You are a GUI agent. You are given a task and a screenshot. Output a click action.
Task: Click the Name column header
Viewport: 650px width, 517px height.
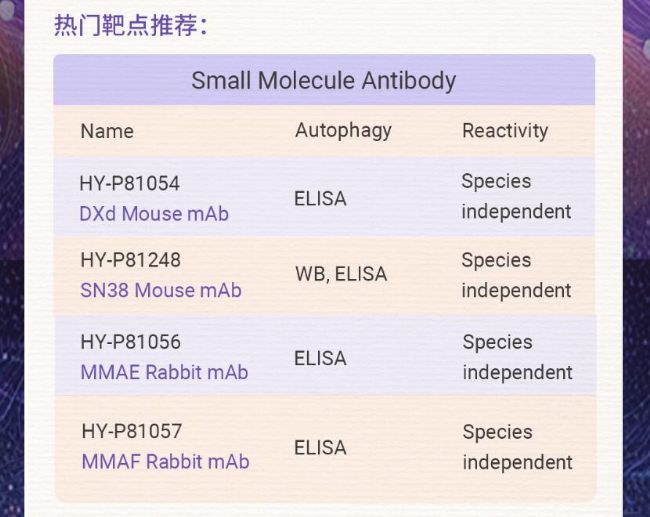(x=107, y=131)
